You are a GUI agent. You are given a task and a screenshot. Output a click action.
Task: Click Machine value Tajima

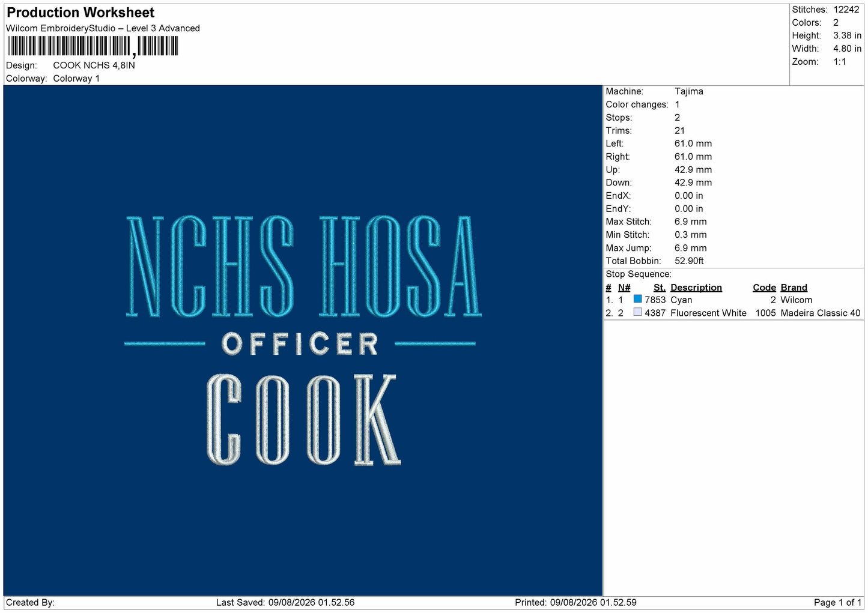(688, 91)
